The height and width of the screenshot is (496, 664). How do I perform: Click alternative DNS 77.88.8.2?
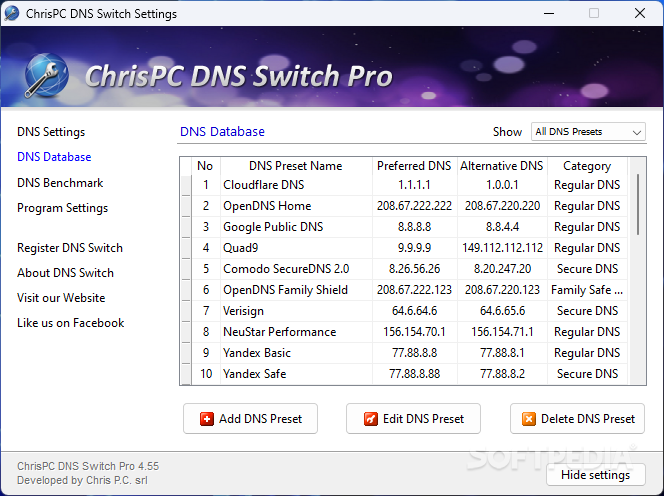[x=502, y=374]
